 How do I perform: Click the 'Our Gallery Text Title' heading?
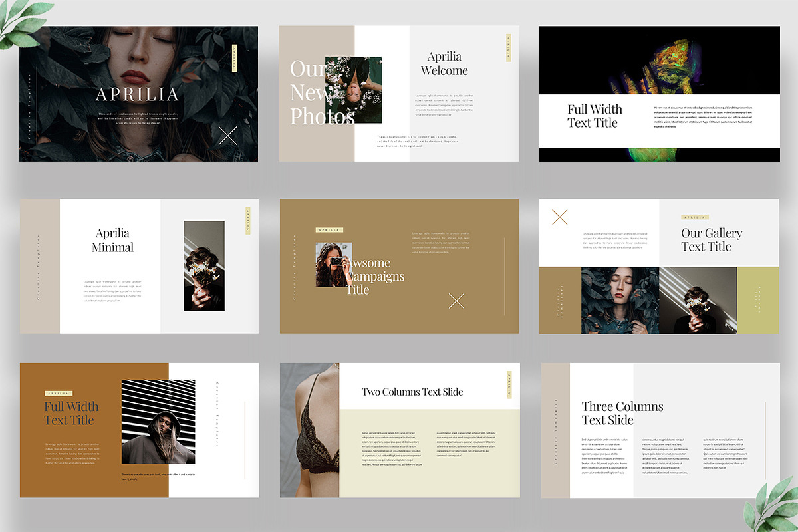(712, 240)
